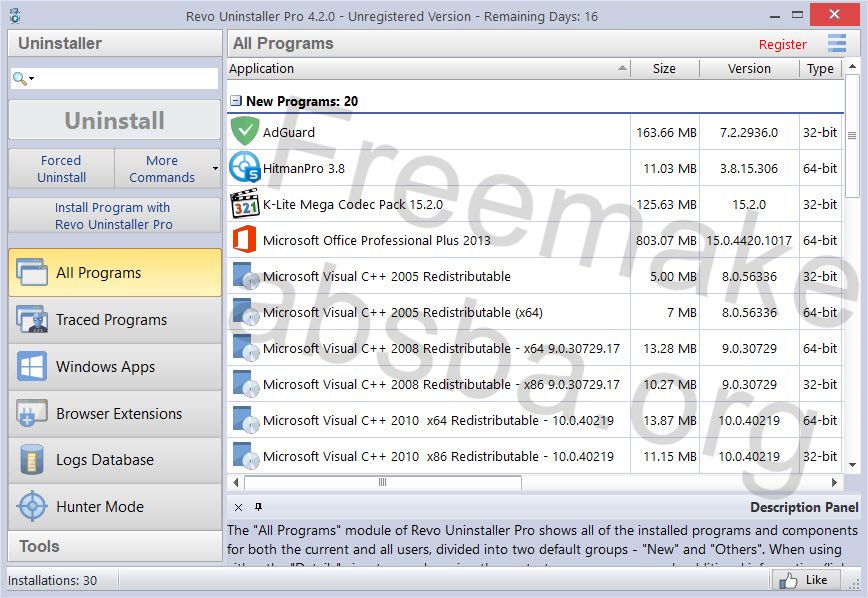Screen dimensions: 868x598
Task: Open the Windows Apps module
Action: (115, 367)
